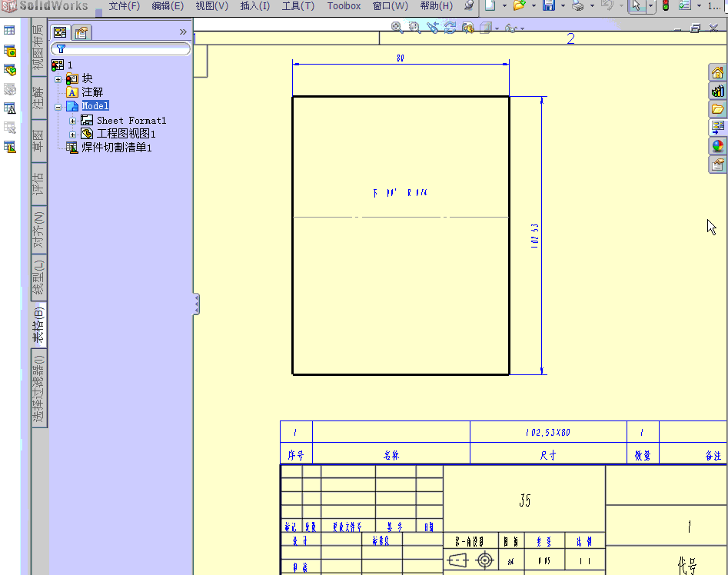Open the 窗口(W) menu
The width and height of the screenshot is (728, 575).
390,6
